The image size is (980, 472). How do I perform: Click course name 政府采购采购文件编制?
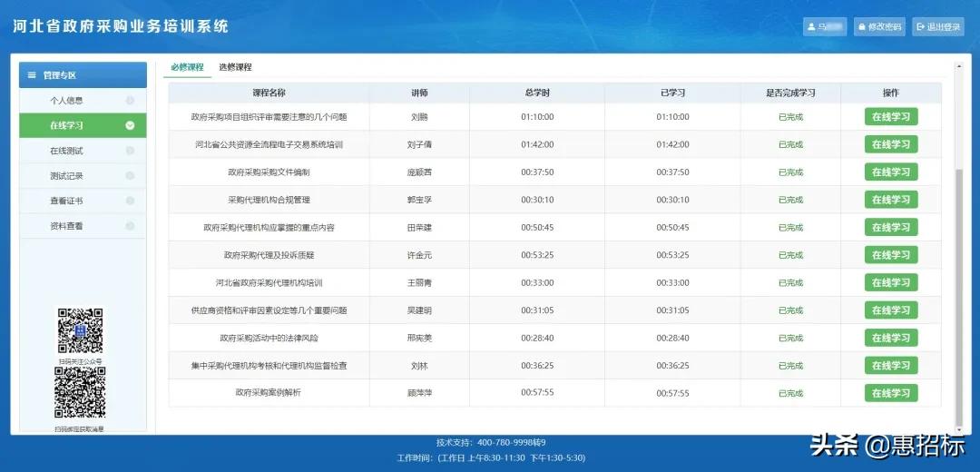[269, 172]
